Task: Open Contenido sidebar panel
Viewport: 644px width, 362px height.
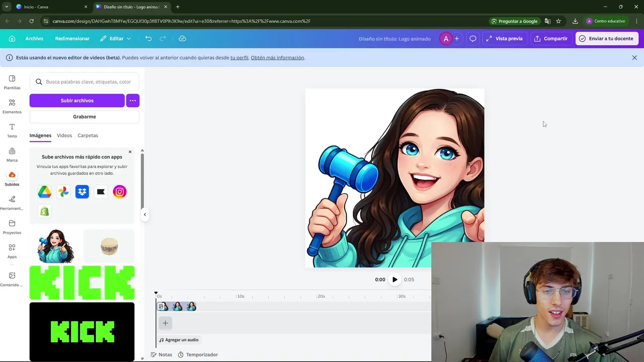Action: [x=12, y=279]
